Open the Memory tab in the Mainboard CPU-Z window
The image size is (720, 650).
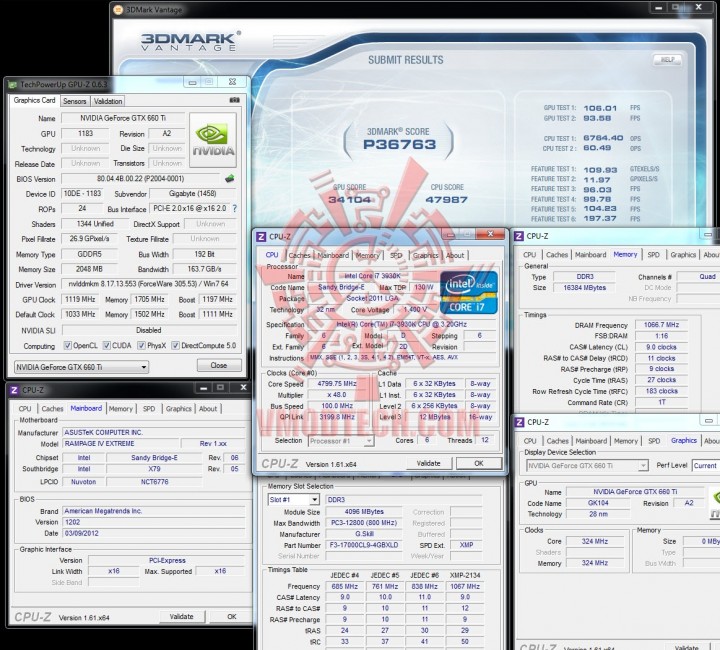pyautogui.click(x=121, y=409)
